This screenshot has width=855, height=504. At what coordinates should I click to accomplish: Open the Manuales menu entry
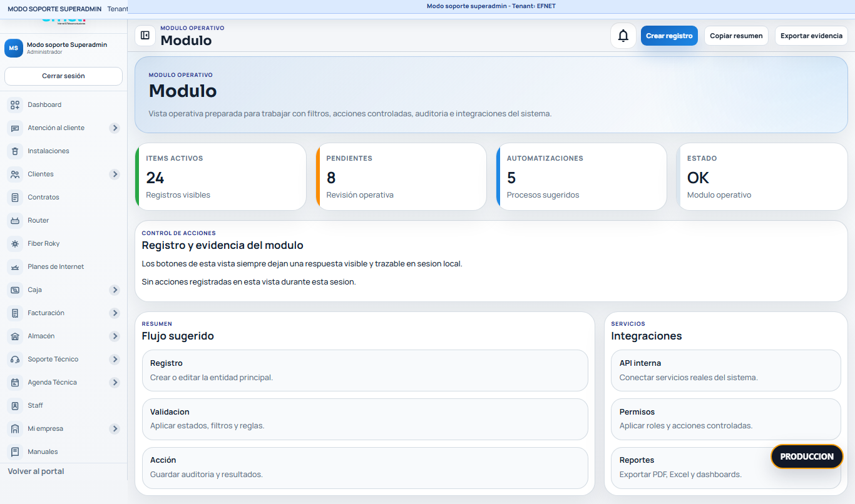pyautogui.click(x=63, y=452)
